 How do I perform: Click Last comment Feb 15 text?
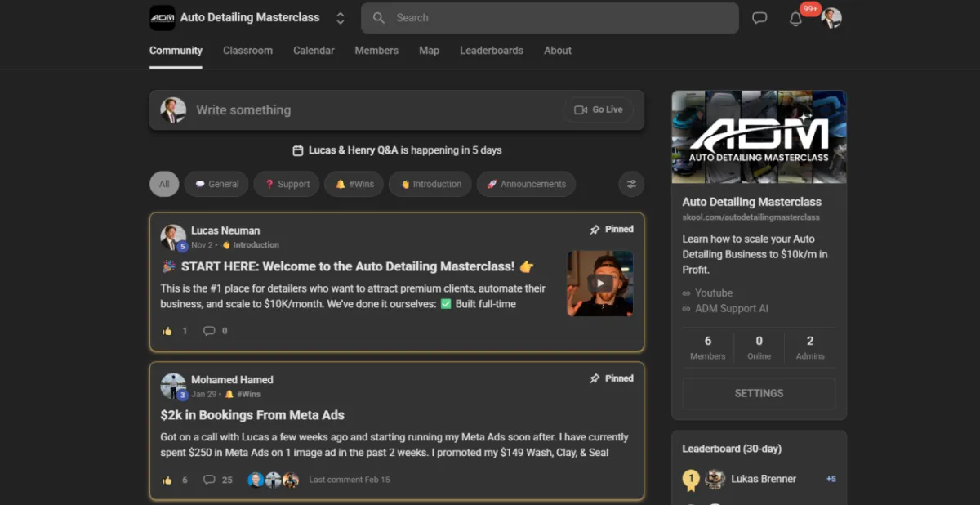click(x=350, y=480)
